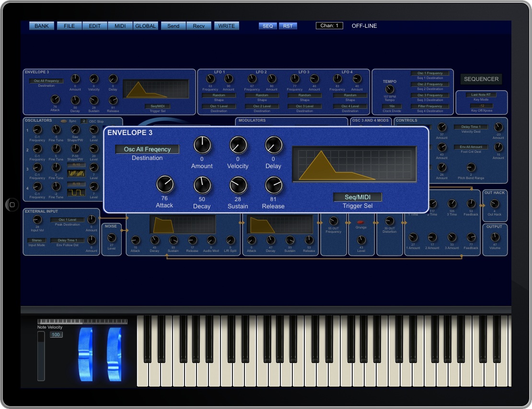This screenshot has height=409, width=532.
Task: Click the Sustain knob in enlarged Envelope 3 popup
Action: [238, 185]
